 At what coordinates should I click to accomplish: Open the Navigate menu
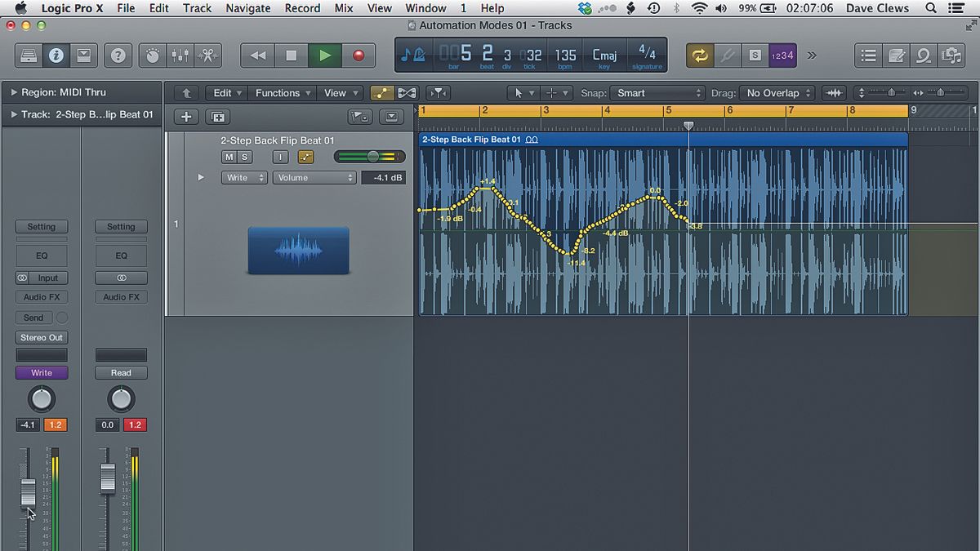[x=247, y=8]
